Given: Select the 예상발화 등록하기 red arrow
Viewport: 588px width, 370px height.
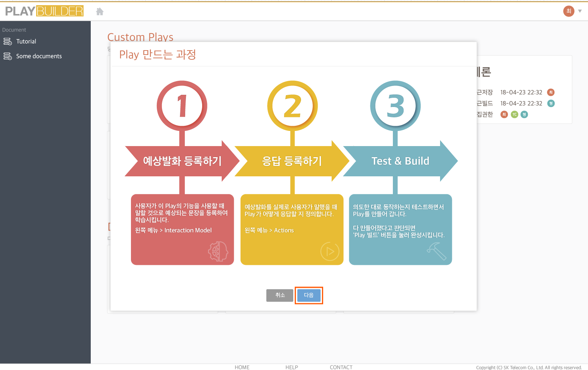Looking at the screenshot, I should [x=182, y=161].
